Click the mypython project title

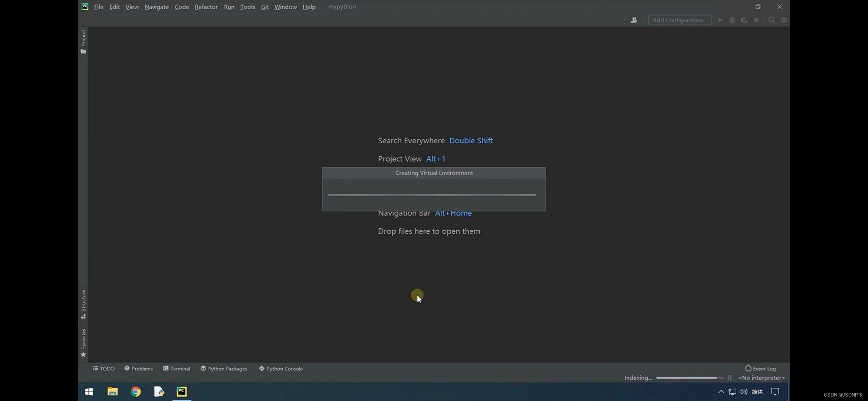[342, 7]
